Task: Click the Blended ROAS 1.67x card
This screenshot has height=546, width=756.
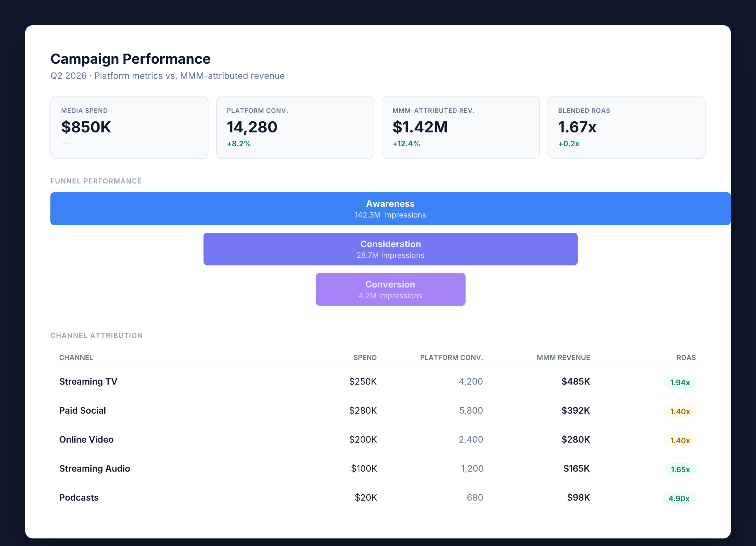Action: 626,127
